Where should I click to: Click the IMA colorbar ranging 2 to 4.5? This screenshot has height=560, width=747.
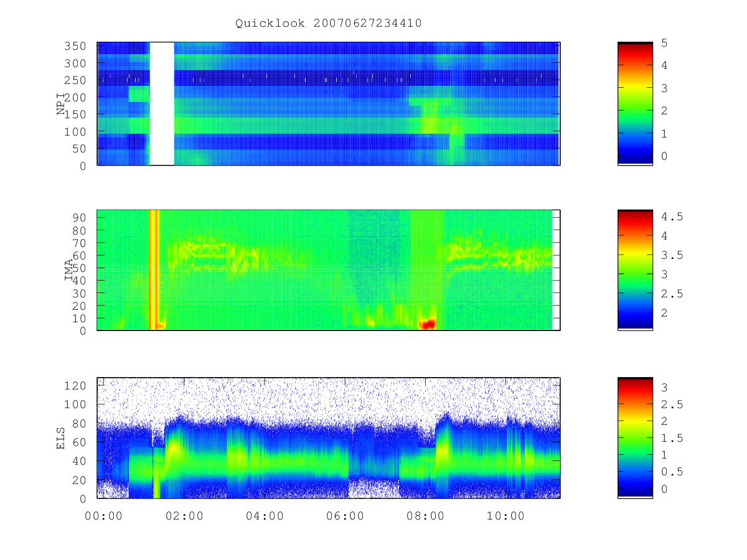click(x=635, y=270)
